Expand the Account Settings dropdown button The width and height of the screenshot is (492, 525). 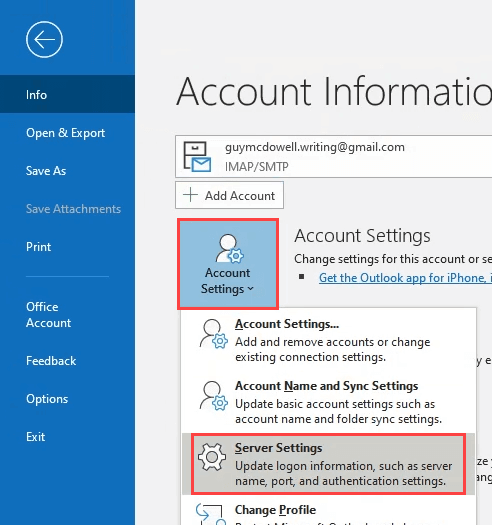tap(228, 264)
